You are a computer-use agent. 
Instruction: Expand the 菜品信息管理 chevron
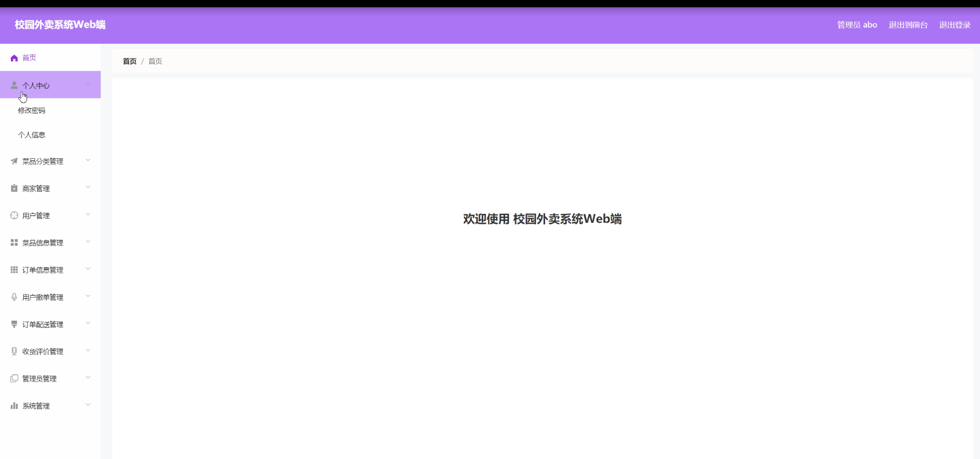[88, 241]
